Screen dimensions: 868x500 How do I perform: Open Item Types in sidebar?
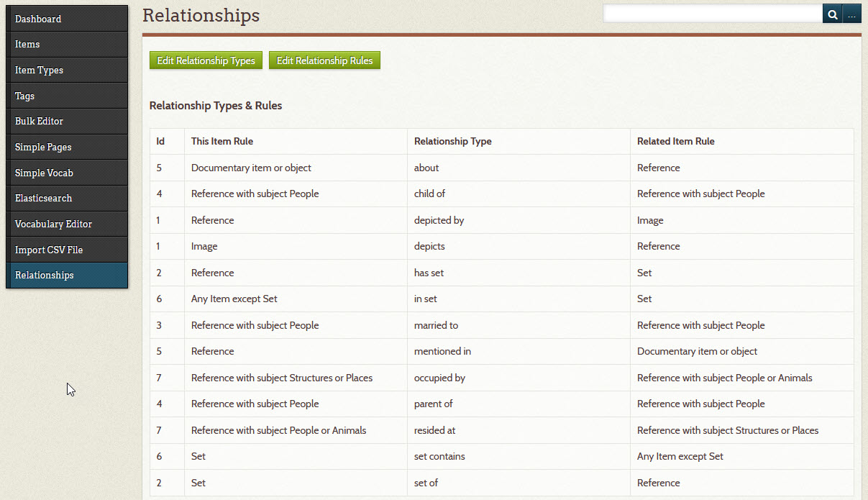pos(67,70)
